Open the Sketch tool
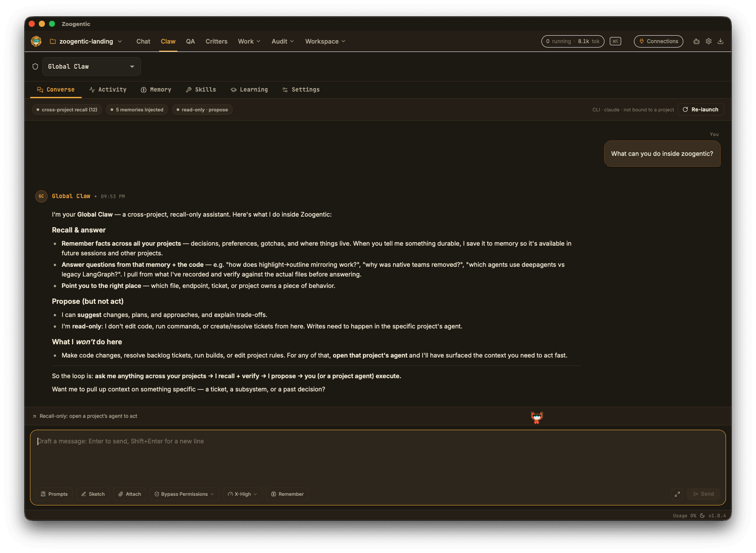Viewport: 756px width, 553px height. coord(93,494)
